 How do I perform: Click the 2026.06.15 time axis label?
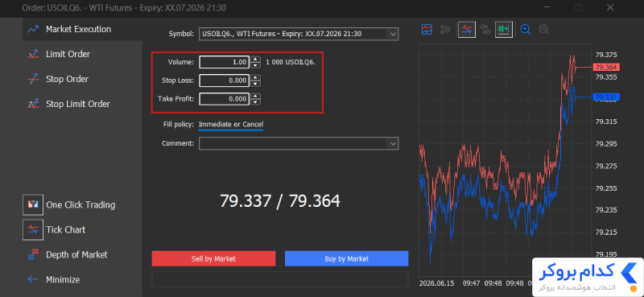[x=437, y=283]
